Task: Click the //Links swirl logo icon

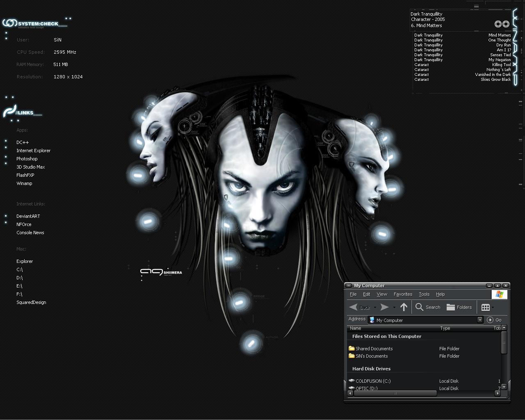Action: click(9, 111)
